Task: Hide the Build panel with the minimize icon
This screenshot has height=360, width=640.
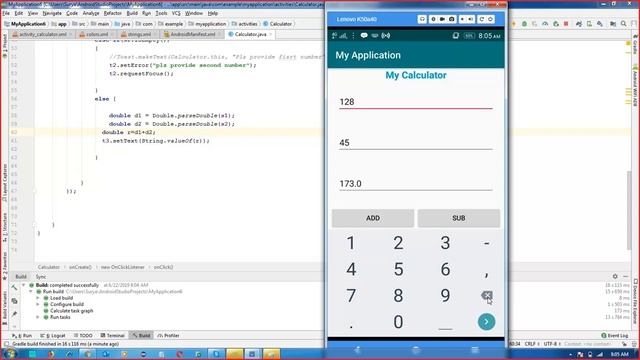Action: click(x=626, y=277)
